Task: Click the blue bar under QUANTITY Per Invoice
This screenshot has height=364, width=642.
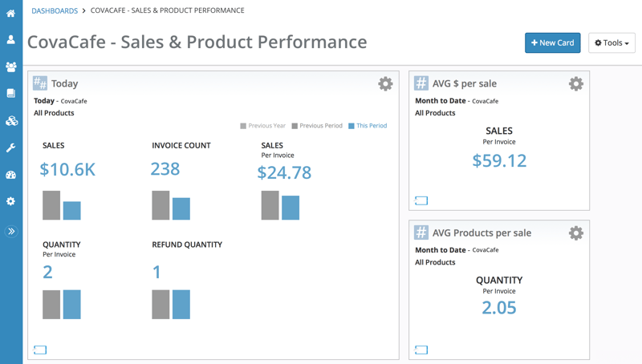Action: tap(71, 305)
